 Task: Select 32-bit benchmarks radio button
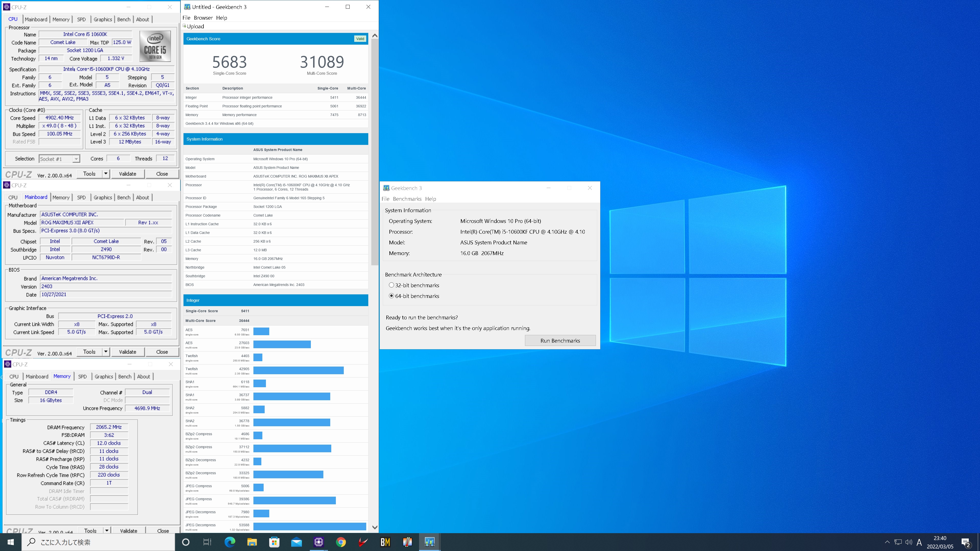(391, 285)
